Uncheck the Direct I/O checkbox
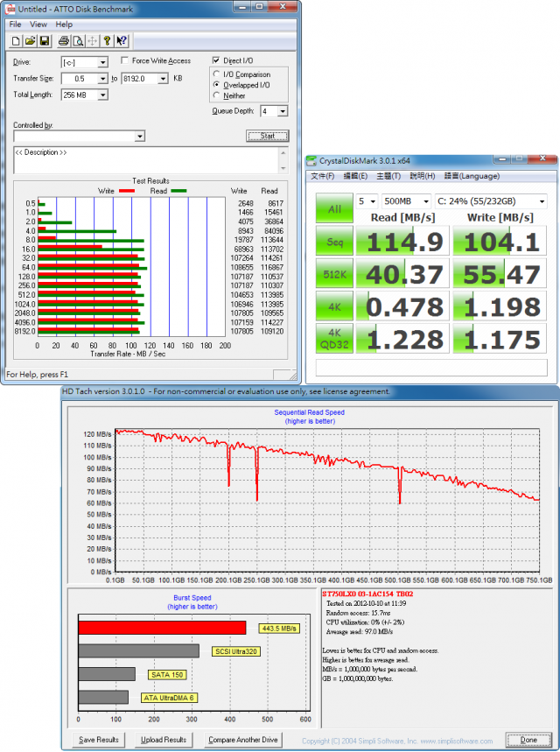 click(x=216, y=60)
